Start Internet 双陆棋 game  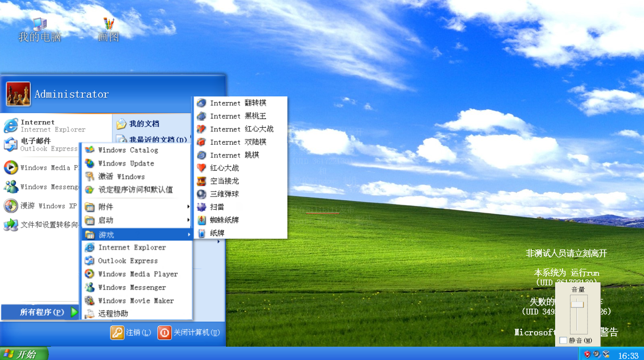tap(240, 142)
